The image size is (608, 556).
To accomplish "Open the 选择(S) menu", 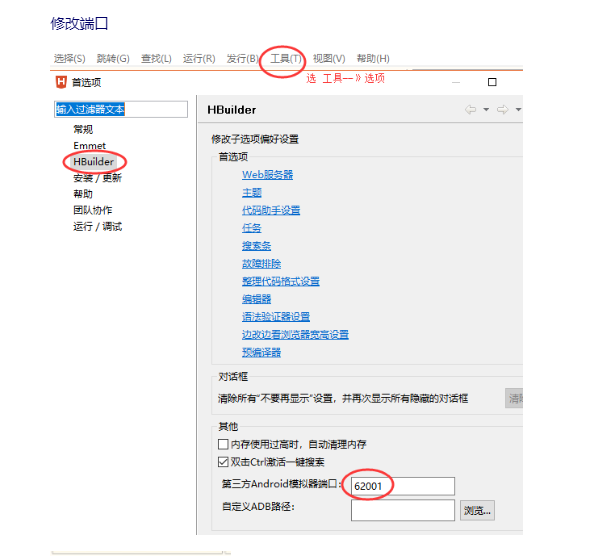I will pos(69,59).
